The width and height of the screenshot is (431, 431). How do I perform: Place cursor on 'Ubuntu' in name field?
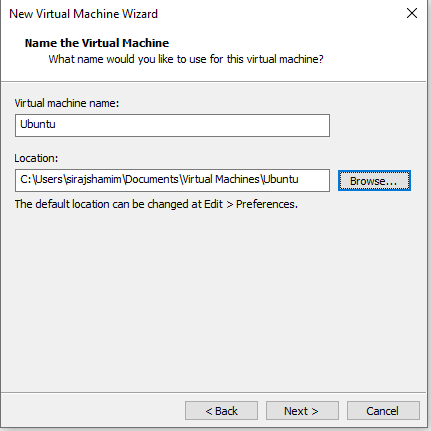click(x=38, y=124)
